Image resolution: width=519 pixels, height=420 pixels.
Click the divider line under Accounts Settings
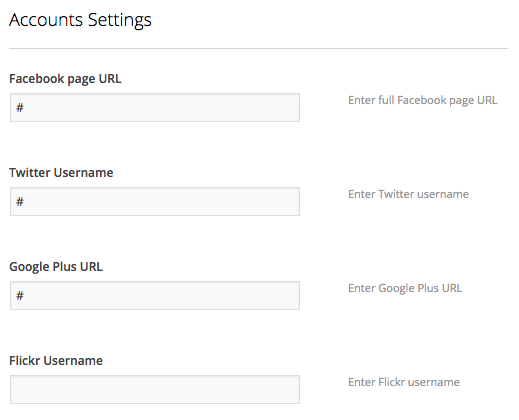click(x=258, y=48)
